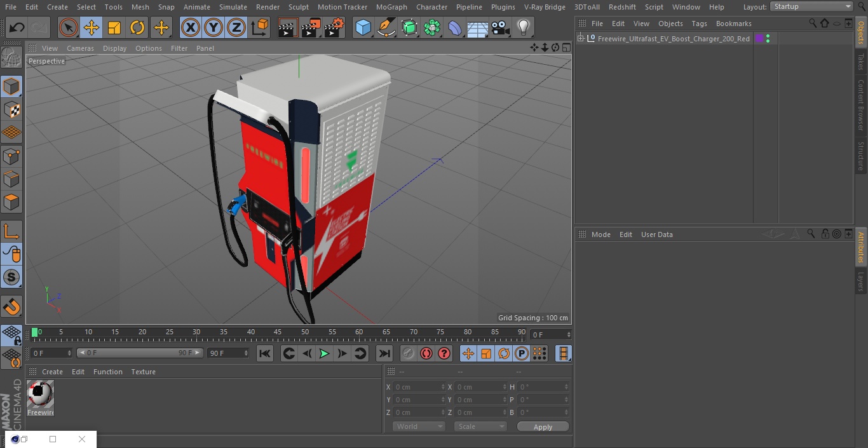868x448 pixels.
Task: Select the Freewire material thumbnail
Action: [40, 394]
